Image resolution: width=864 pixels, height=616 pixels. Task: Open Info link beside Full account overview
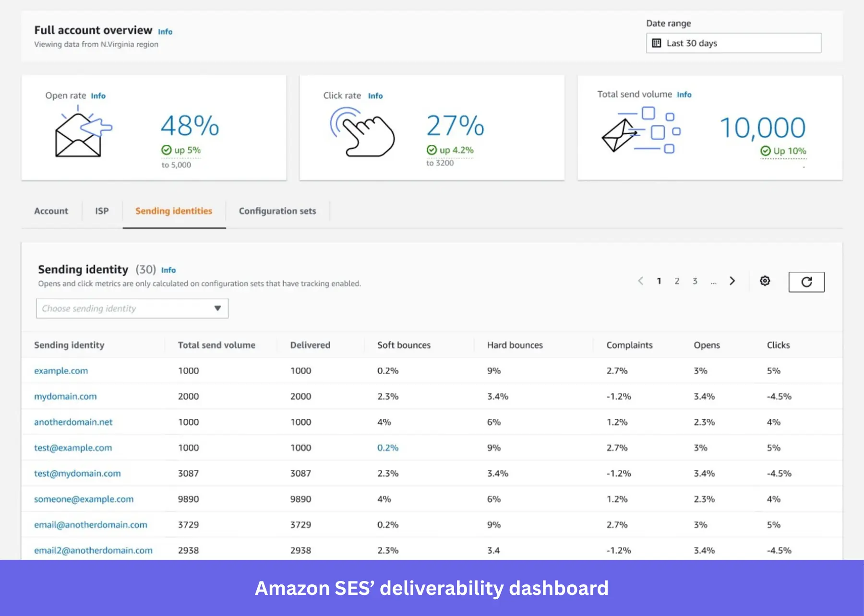[165, 32]
